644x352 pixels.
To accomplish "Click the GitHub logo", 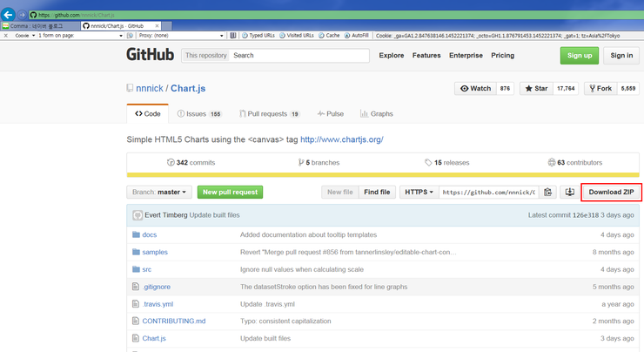I will click(150, 55).
